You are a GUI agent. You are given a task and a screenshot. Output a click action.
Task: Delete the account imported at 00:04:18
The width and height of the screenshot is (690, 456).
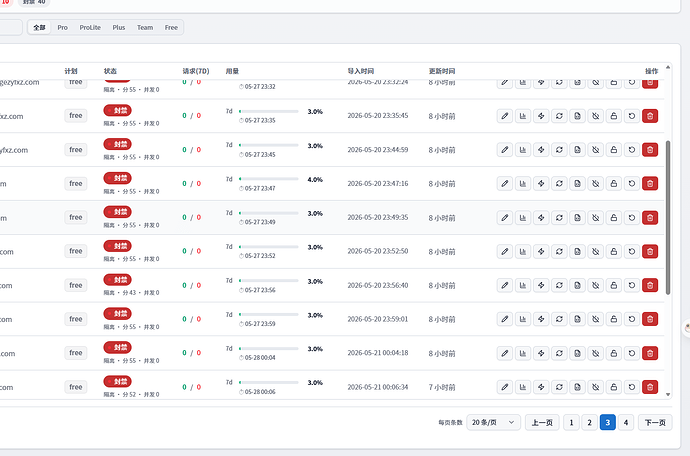650,353
